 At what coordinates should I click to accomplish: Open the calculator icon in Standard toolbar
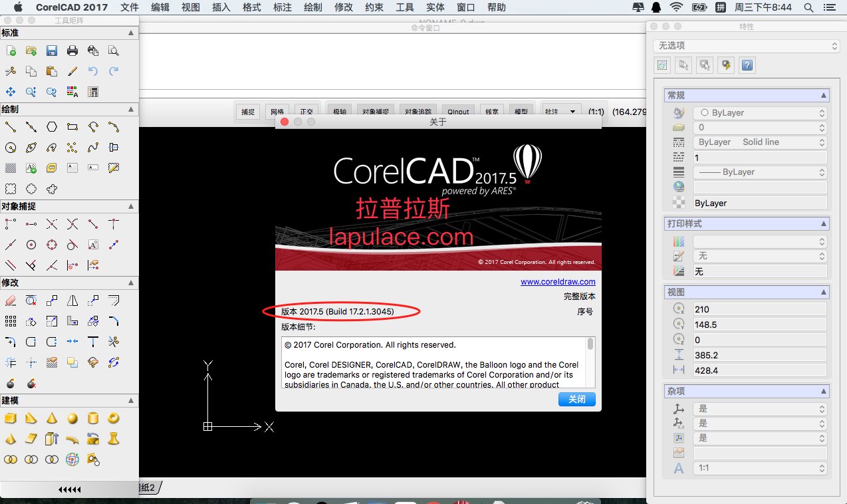click(93, 92)
